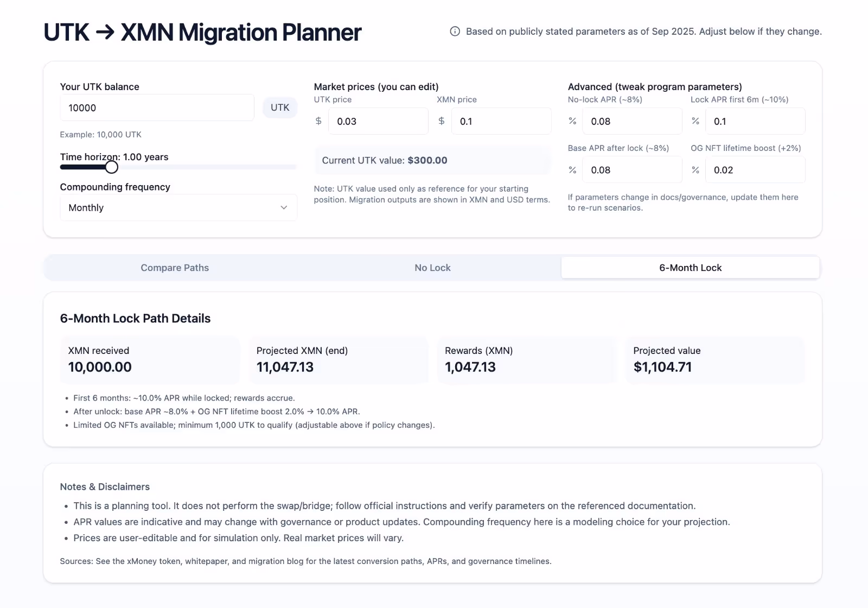Click the dollar icon next to XMN price
The height and width of the screenshot is (608, 868).
click(442, 121)
